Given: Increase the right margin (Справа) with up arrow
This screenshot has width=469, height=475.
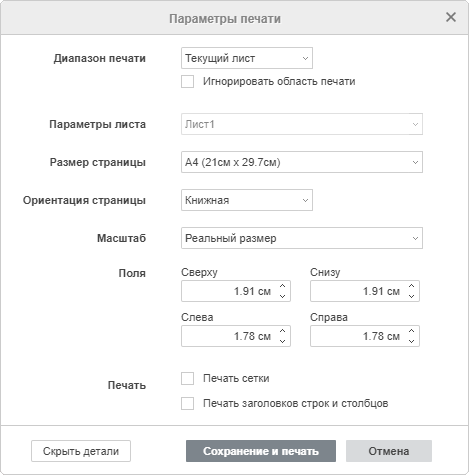Looking at the screenshot, I should click(412, 331).
